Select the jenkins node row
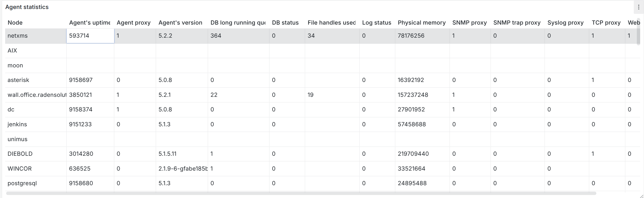This screenshot has width=644, height=198. 323,124
